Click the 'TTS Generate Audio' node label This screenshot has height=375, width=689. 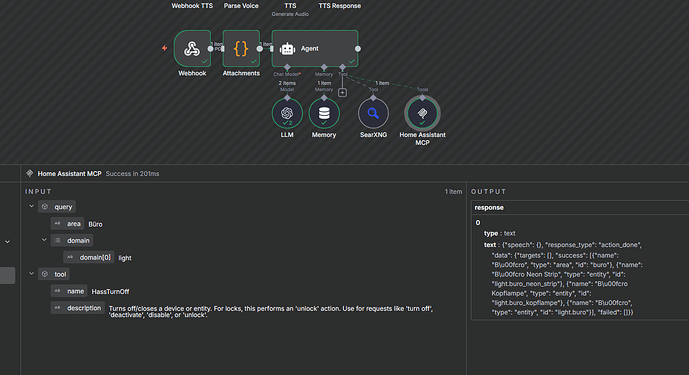click(290, 9)
